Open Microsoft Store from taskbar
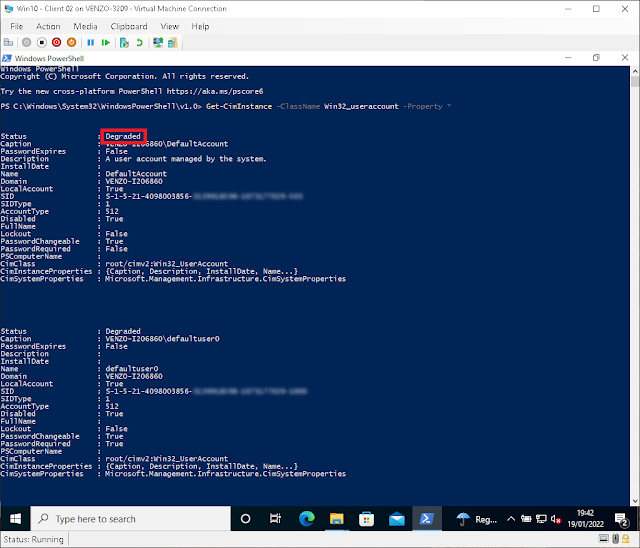The image size is (640, 548). pyautogui.click(x=367, y=519)
